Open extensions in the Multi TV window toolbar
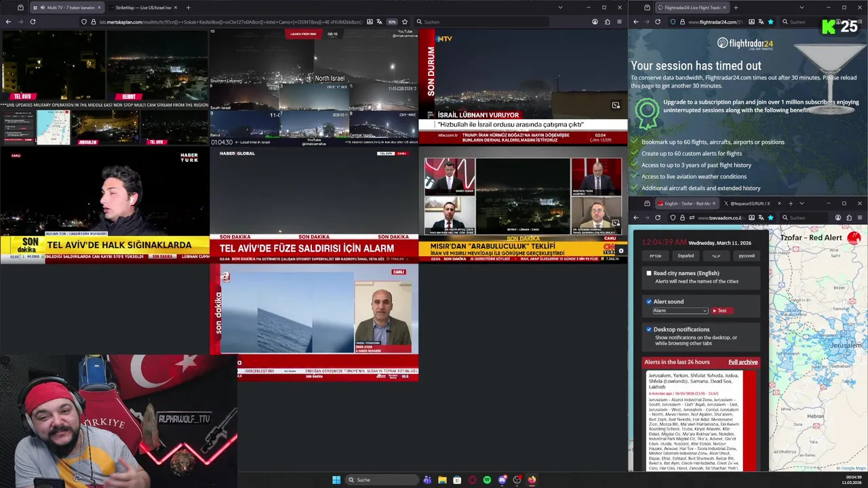The height and width of the screenshot is (488, 868). click(607, 22)
